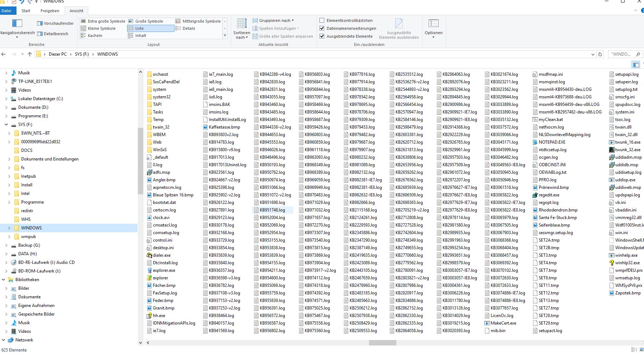Open NOTEPAD.EXE in the WINDOWS folder
Screen dimensions: 644x354
[x=551, y=142]
